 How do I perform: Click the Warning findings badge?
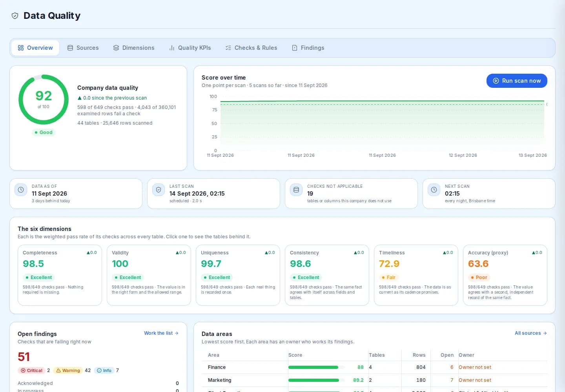(x=68, y=370)
